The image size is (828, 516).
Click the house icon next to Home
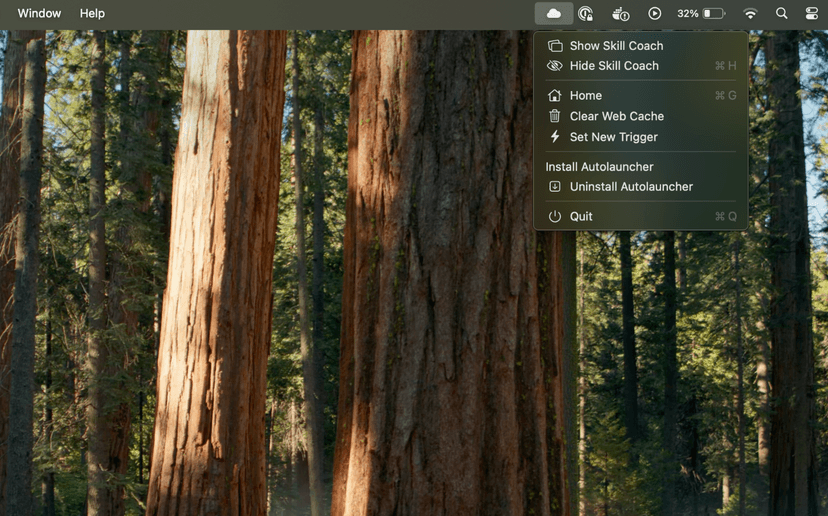point(554,96)
